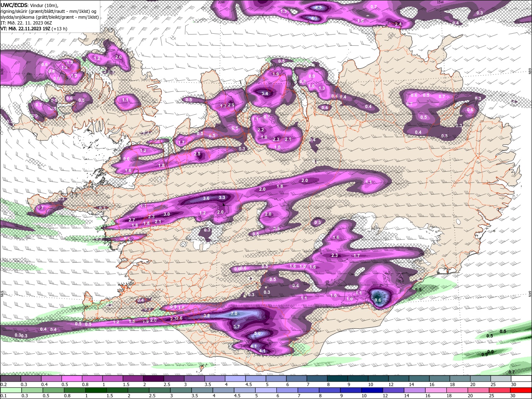The width and height of the screenshot is (532, 399).
Task: Click the 3.0 value label
Action: pyautogui.click(x=167, y=214)
